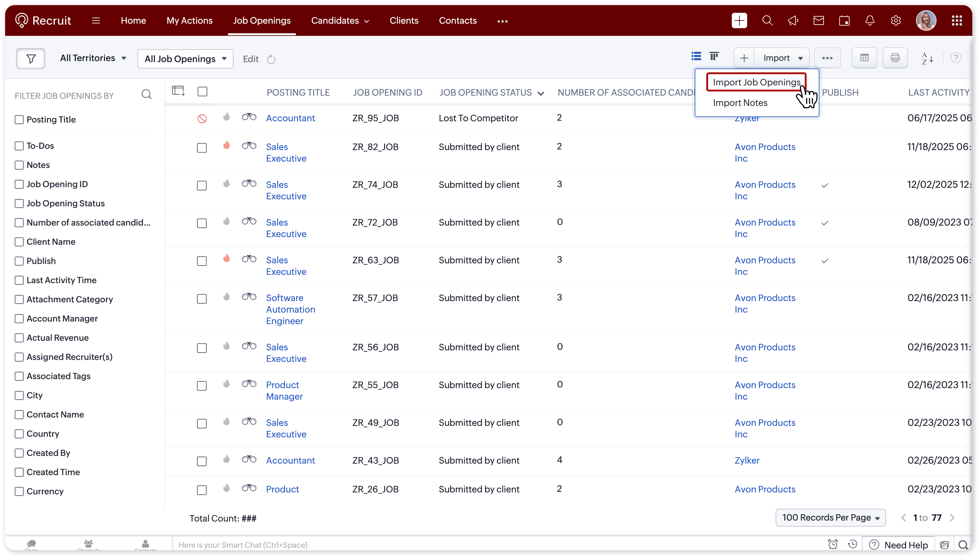Viewport: 980px width, 558px height.
Task: Open the All Job Openings view dropdown
Action: click(186, 59)
